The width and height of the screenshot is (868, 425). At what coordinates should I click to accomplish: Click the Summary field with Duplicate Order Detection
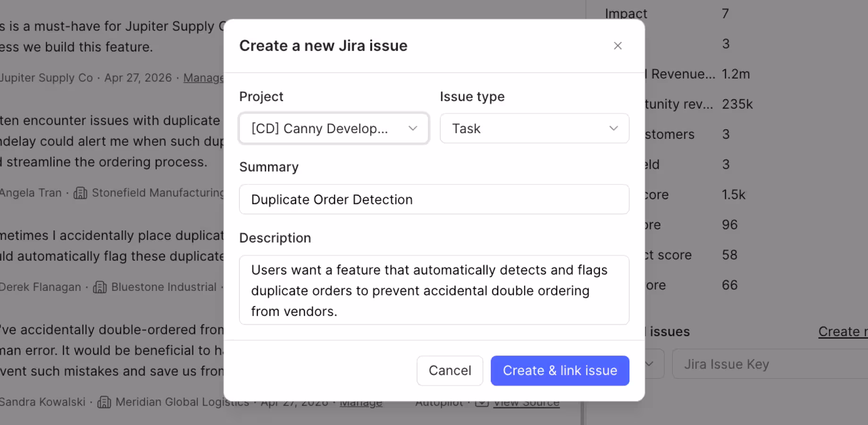[434, 199]
